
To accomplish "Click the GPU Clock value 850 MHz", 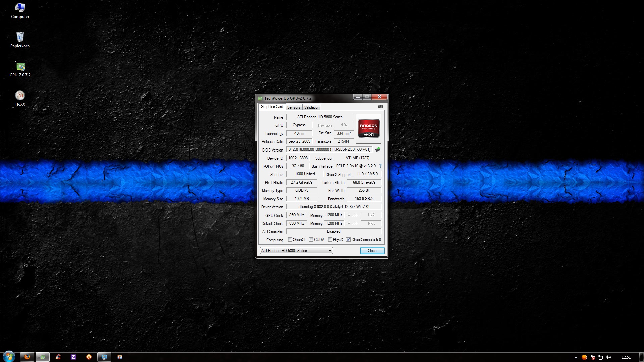I will click(297, 215).
